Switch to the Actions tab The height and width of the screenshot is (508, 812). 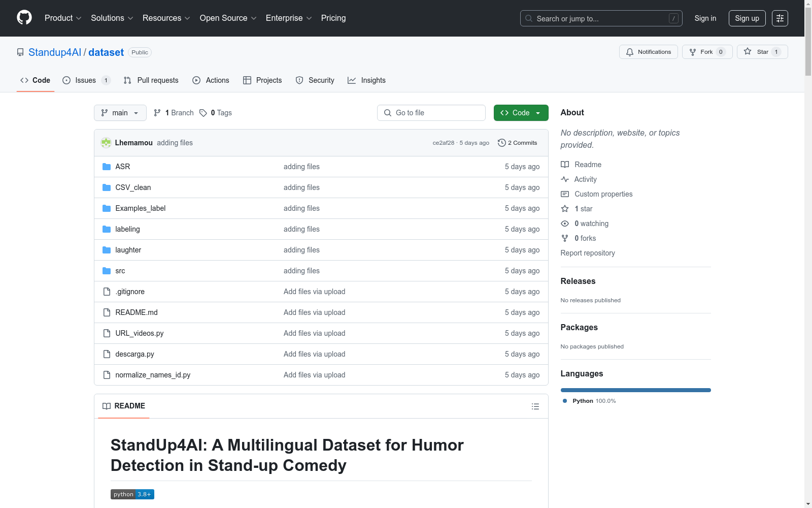pyautogui.click(x=211, y=80)
